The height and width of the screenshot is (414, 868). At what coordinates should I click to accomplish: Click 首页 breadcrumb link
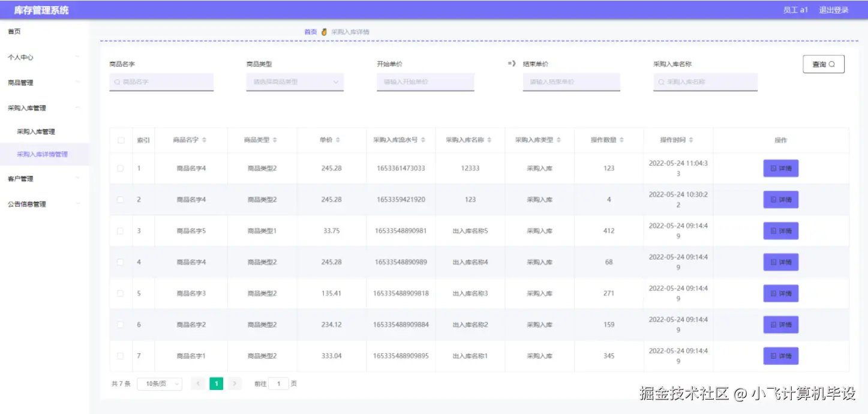[310, 32]
